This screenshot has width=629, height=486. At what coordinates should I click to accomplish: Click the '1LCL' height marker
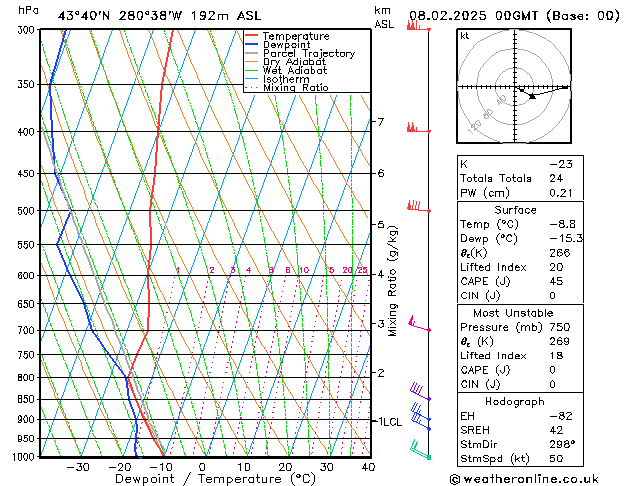390,422
